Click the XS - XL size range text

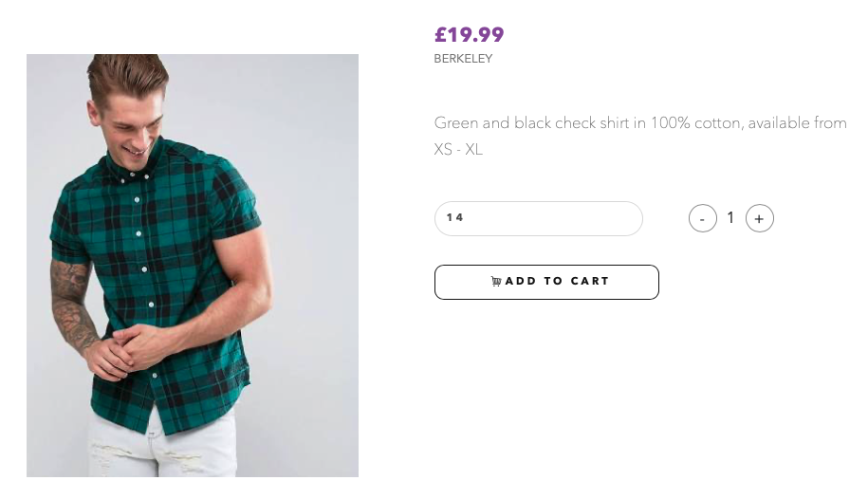point(458,150)
